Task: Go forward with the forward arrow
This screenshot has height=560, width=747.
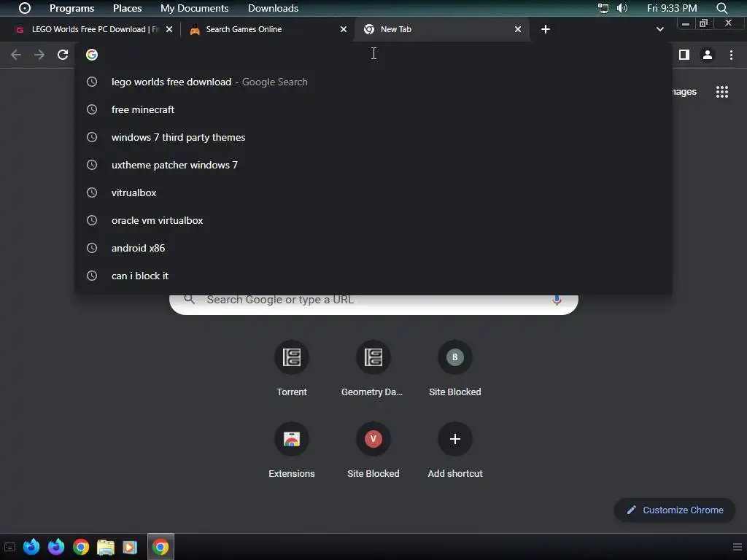Action: [39, 55]
